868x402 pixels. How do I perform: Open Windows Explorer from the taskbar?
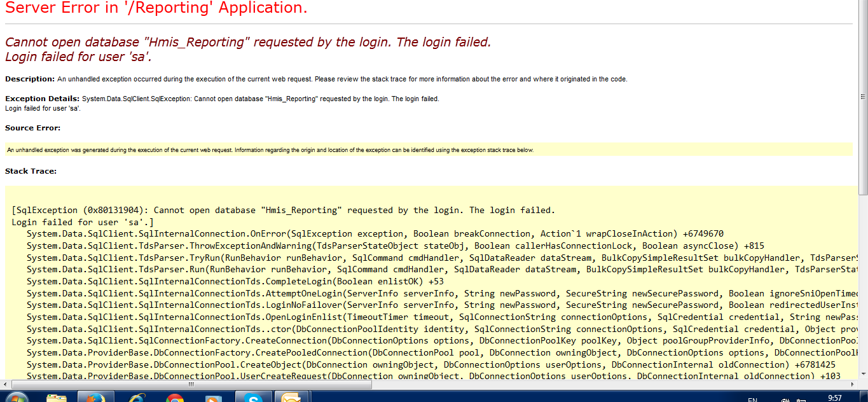point(57,398)
